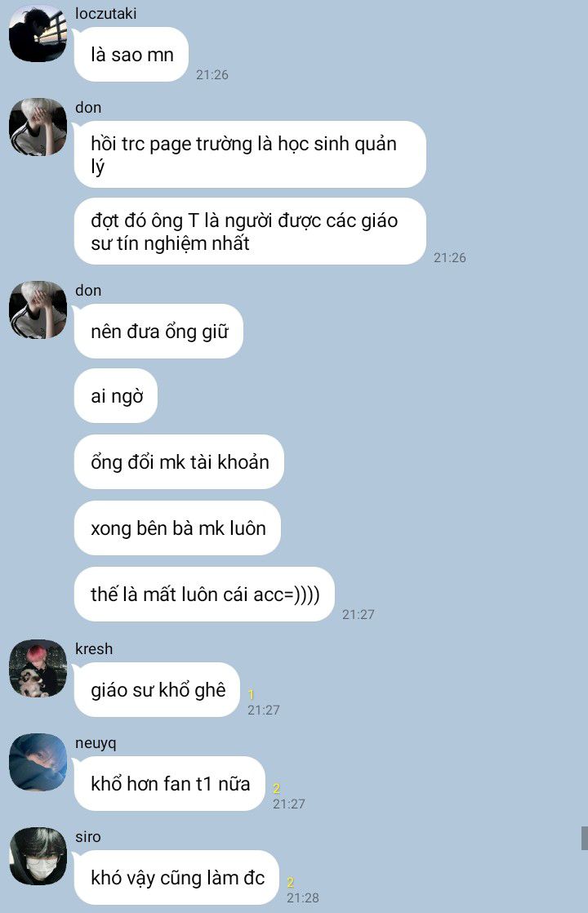Tap don's avatar beside 'nên đưa ổng giữ'

pyautogui.click(x=38, y=310)
